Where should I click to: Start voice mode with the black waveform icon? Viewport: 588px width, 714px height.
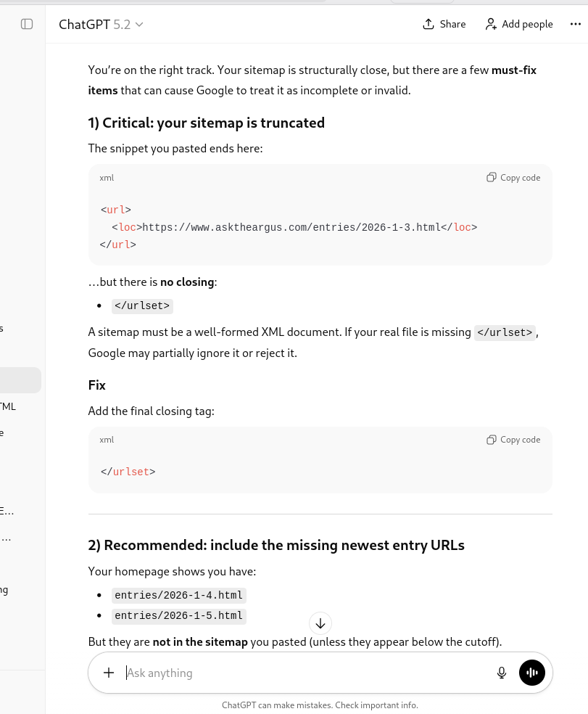tap(532, 673)
